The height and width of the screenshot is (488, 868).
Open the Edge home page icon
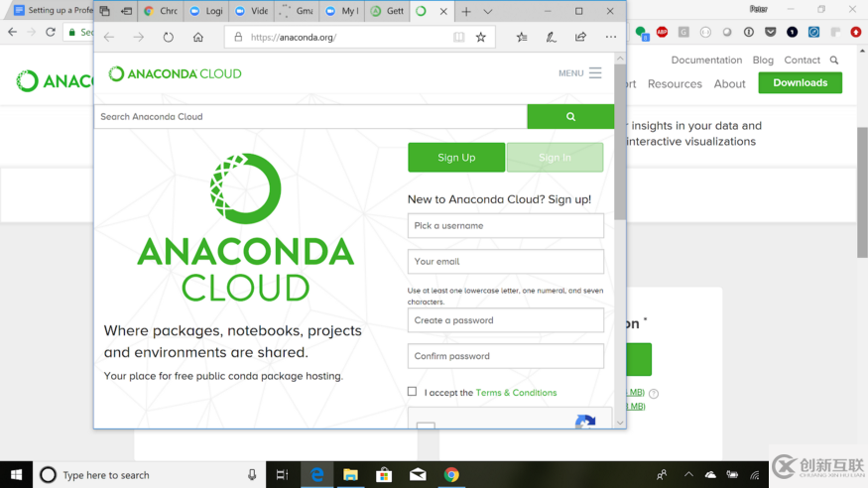198,37
